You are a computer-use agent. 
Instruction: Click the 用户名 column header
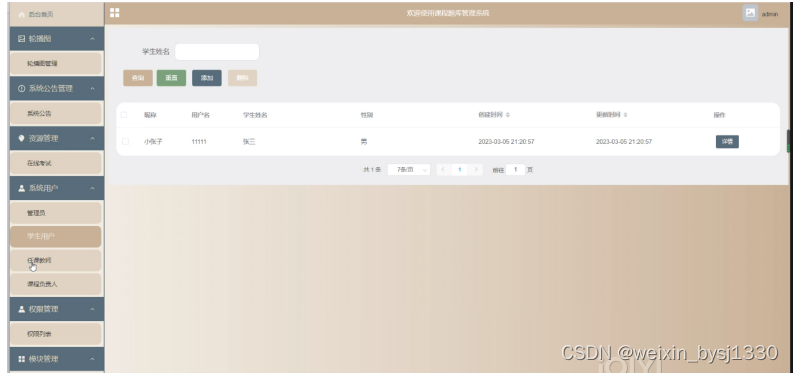[x=201, y=115]
